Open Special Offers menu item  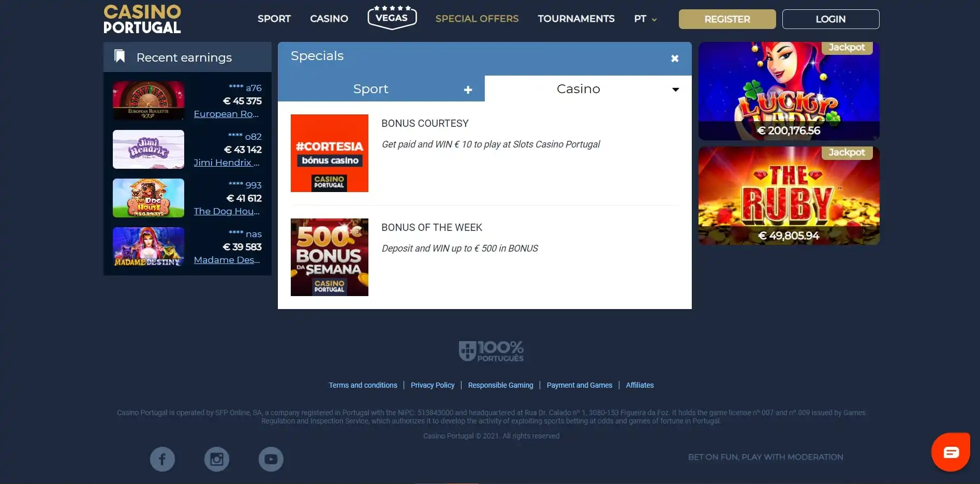(477, 19)
